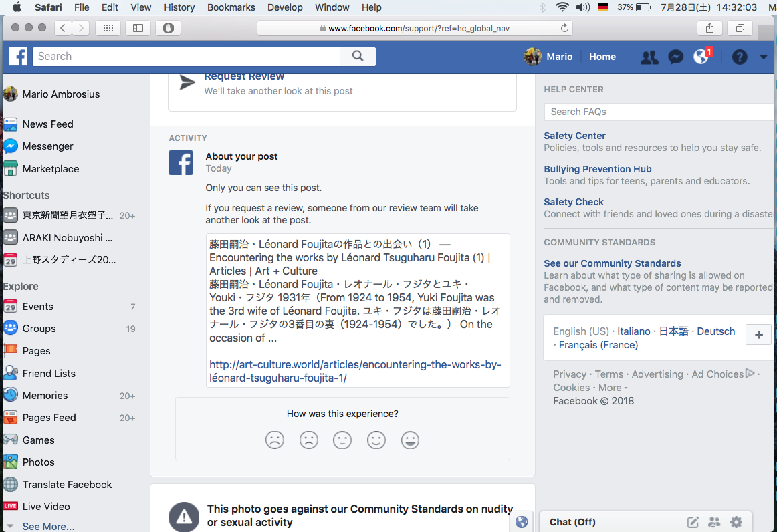Click Mario profile picture in header
The width and height of the screenshot is (777, 532).
coord(533,57)
